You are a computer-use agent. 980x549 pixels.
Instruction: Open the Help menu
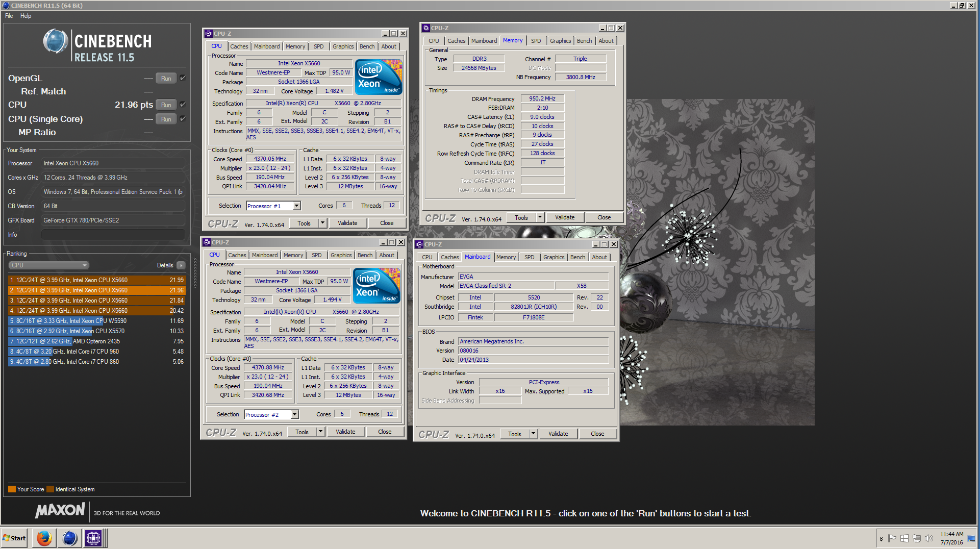click(26, 16)
